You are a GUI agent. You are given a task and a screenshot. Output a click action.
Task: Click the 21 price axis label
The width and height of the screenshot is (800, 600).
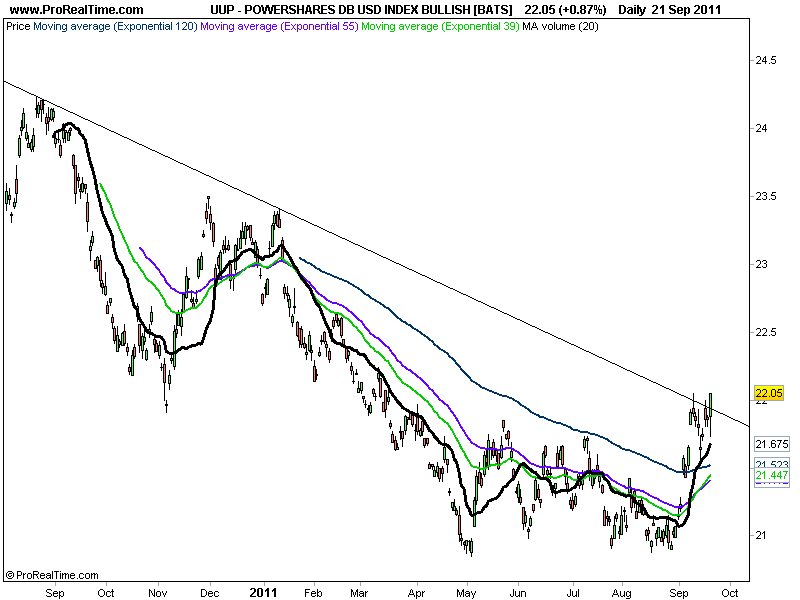tap(761, 535)
